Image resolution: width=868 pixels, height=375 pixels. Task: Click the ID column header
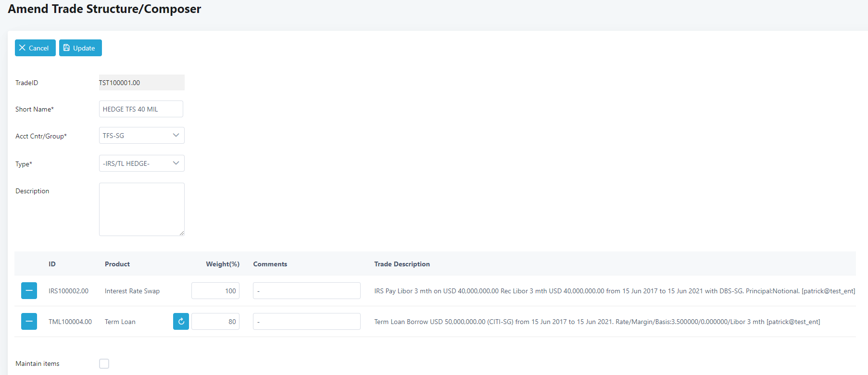pyautogui.click(x=52, y=264)
